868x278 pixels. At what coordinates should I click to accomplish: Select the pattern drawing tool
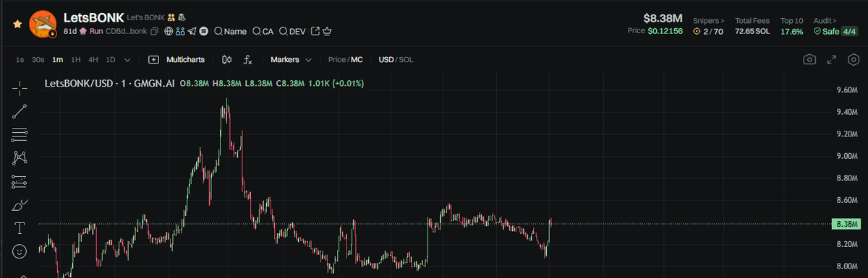20,157
